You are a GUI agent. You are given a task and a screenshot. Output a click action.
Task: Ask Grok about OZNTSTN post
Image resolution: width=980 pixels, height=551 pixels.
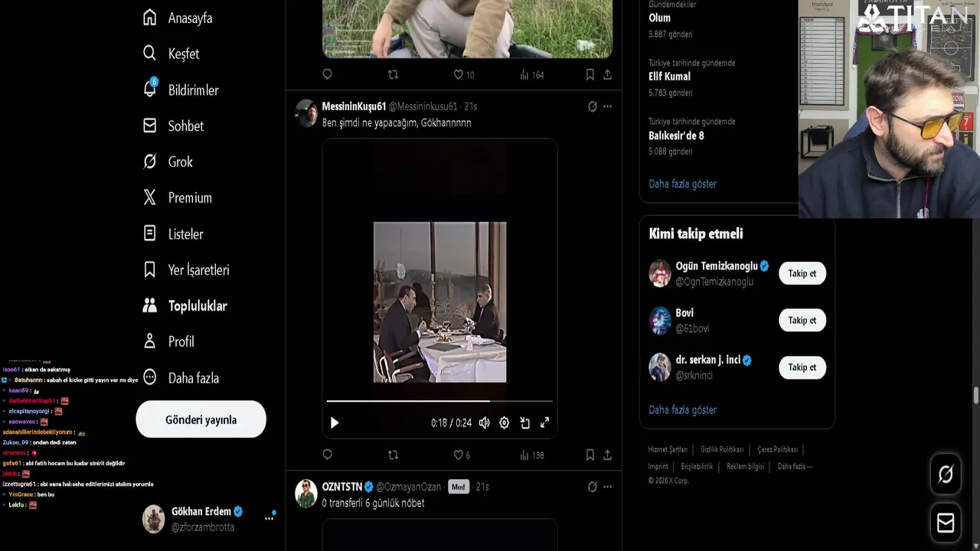(x=592, y=487)
